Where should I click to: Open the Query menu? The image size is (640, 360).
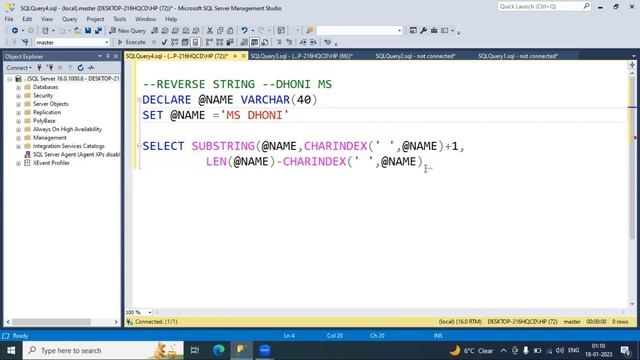tap(69, 19)
